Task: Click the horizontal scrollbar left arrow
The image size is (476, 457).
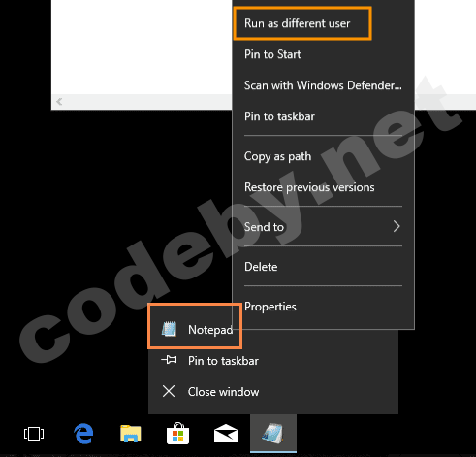Action: (59, 102)
